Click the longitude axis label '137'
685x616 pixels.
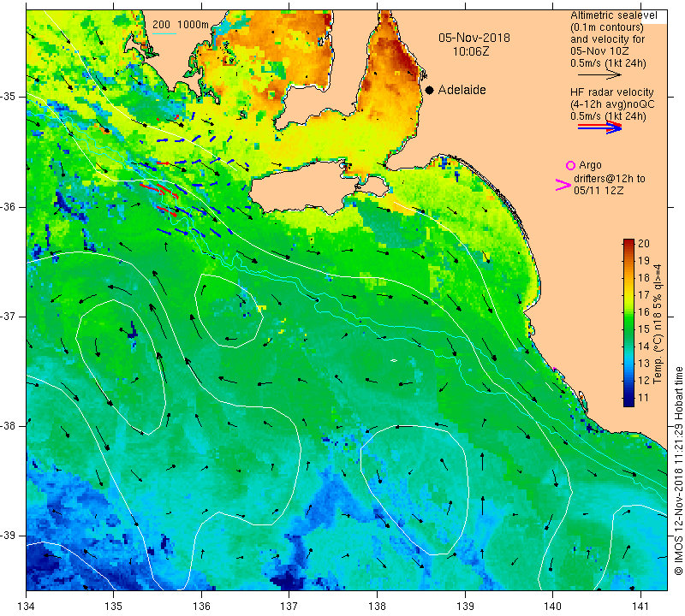[x=289, y=606]
